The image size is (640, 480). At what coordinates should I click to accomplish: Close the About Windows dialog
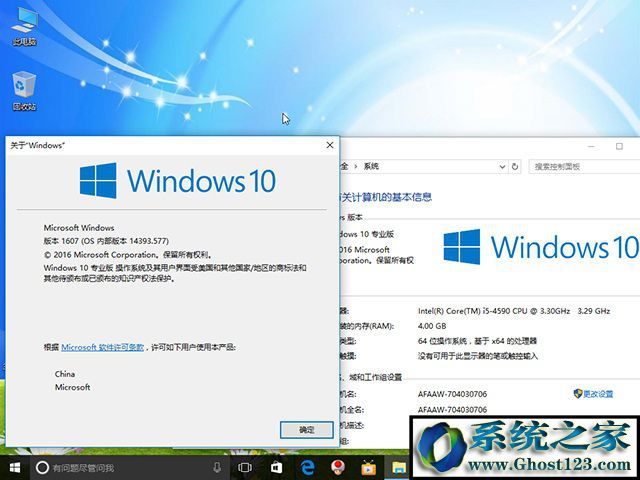click(x=330, y=145)
